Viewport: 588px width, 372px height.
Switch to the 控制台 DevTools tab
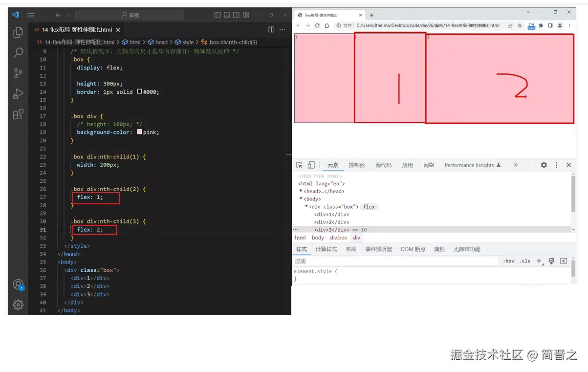(x=357, y=165)
